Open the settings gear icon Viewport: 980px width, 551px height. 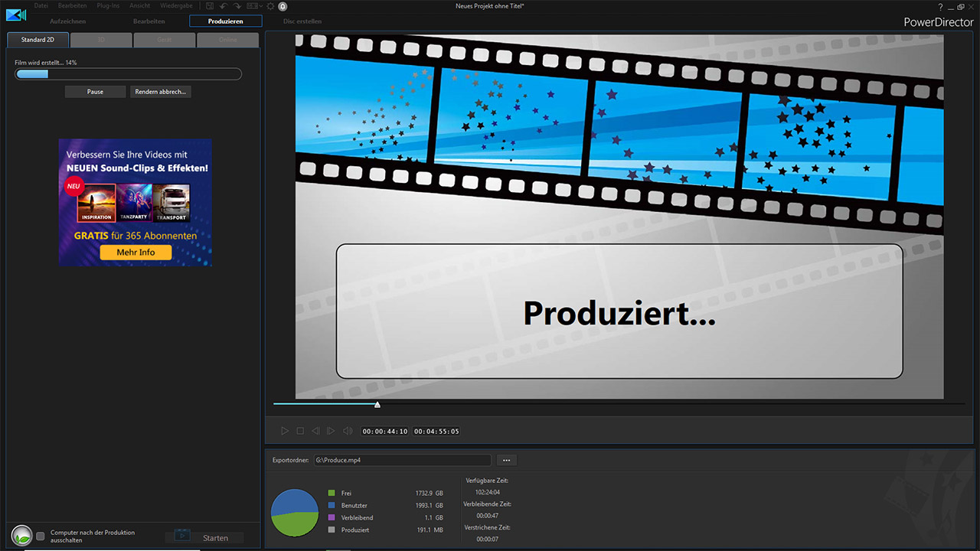click(270, 6)
